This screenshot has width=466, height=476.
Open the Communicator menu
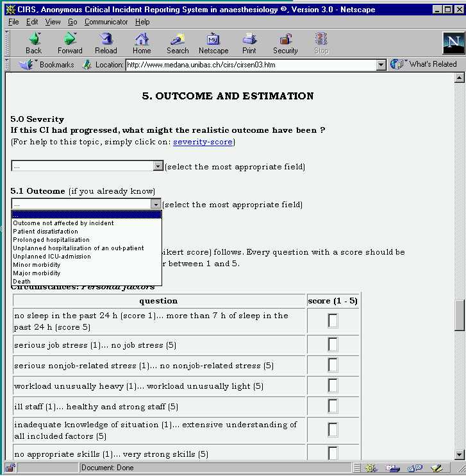106,22
